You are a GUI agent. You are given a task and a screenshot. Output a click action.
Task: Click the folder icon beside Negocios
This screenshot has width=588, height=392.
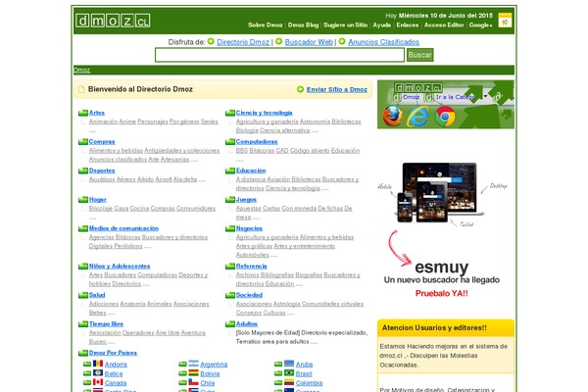pos(230,228)
